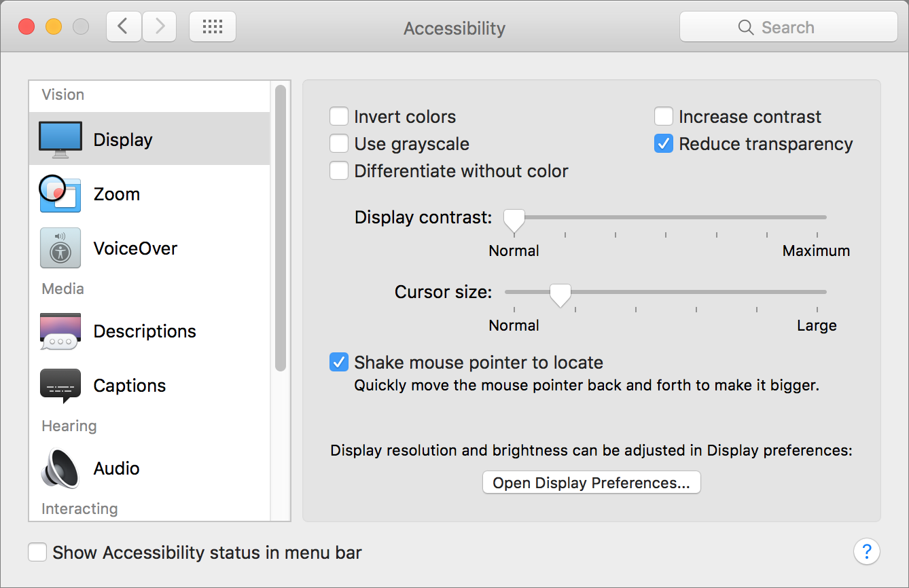Check Differentiate without color
The height and width of the screenshot is (588, 909).
(339, 171)
